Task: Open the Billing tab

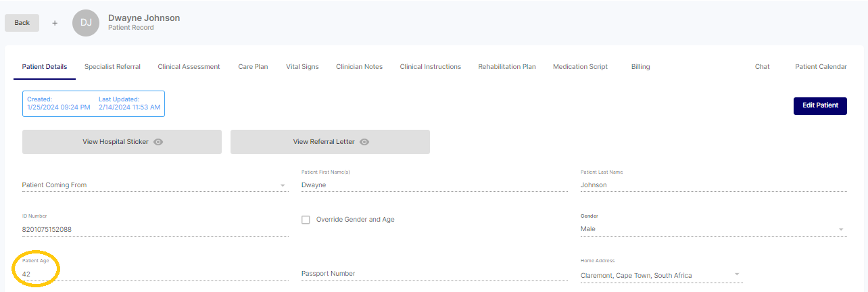Action: click(640, 67)
